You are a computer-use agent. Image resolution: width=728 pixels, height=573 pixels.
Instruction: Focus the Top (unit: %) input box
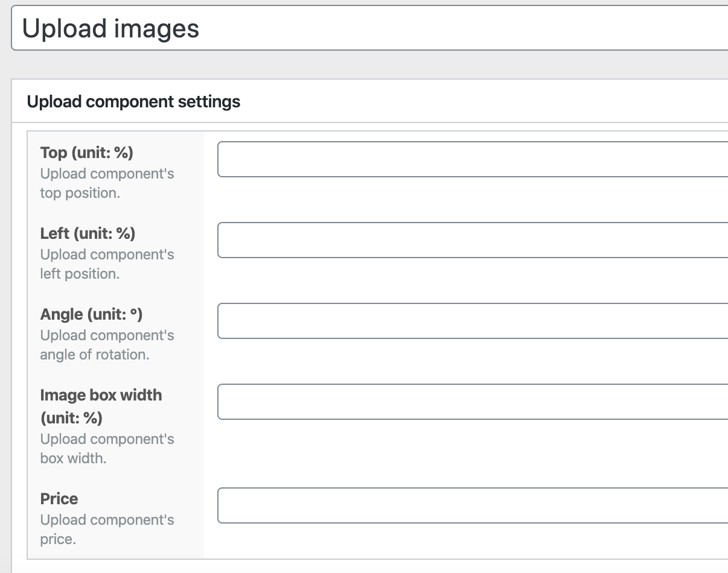click(x=473, y=159)
